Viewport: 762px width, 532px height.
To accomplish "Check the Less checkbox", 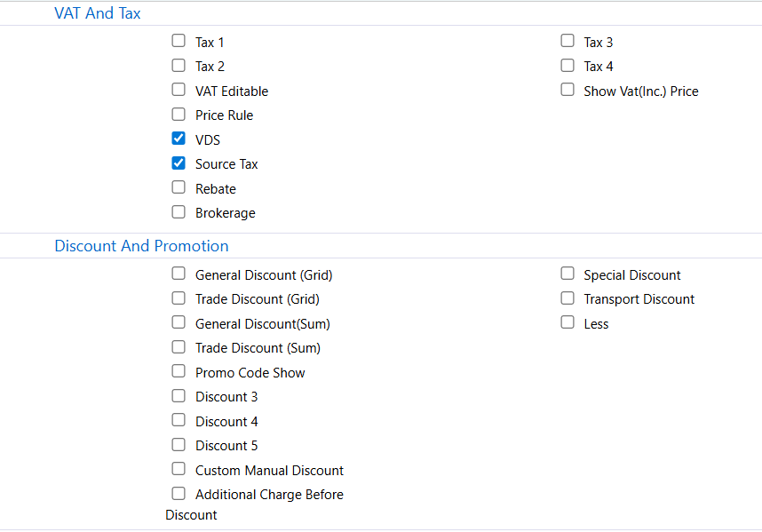I will 568,322.
